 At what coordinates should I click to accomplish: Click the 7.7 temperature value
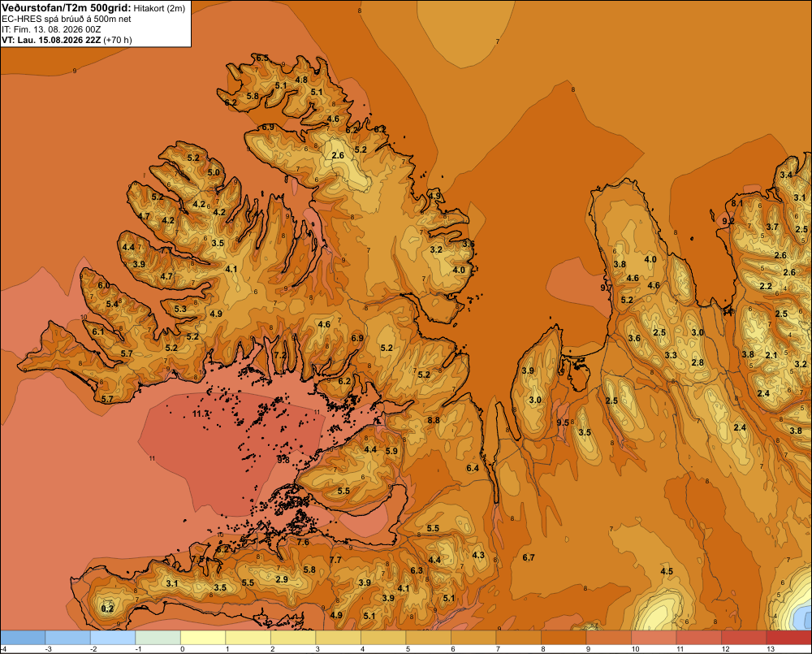(335, 560)
